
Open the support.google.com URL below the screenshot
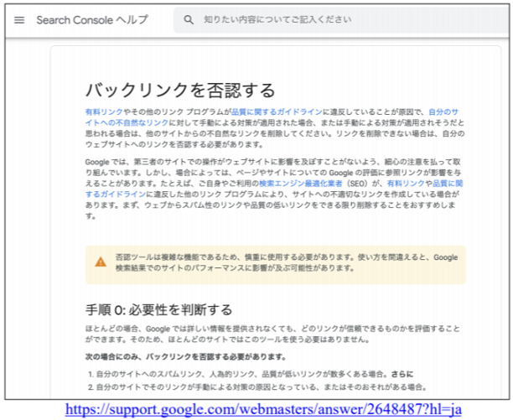pos(263,409)
